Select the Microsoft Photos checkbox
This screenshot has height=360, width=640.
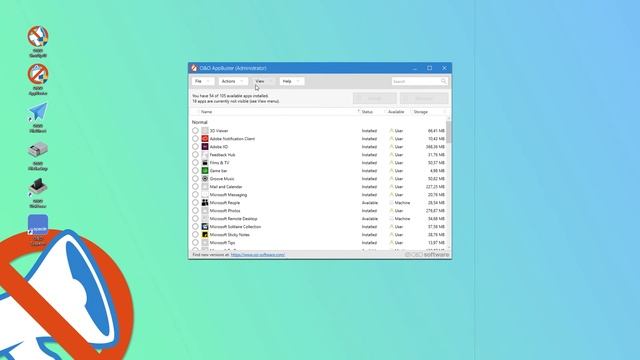click(195, 211)
